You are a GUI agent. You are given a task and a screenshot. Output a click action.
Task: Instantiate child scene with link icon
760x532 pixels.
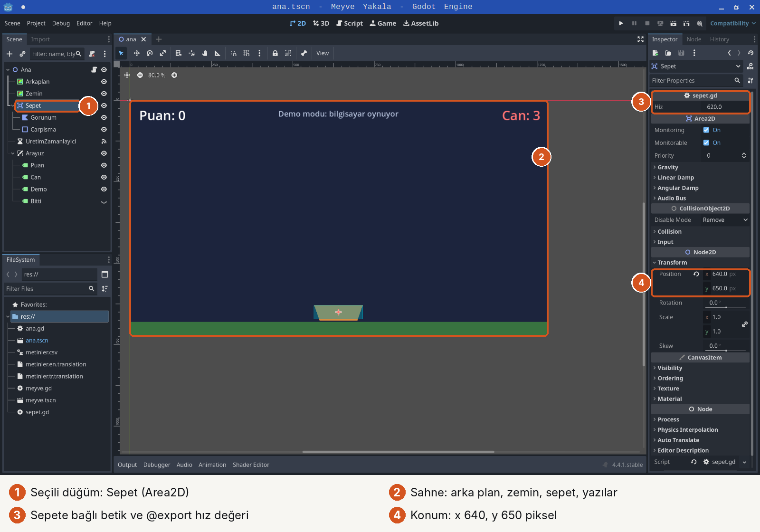[x=22, y=54]
